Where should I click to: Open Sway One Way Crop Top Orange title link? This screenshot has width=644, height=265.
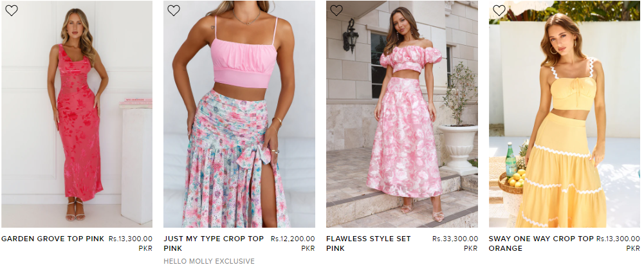[541, 244]
